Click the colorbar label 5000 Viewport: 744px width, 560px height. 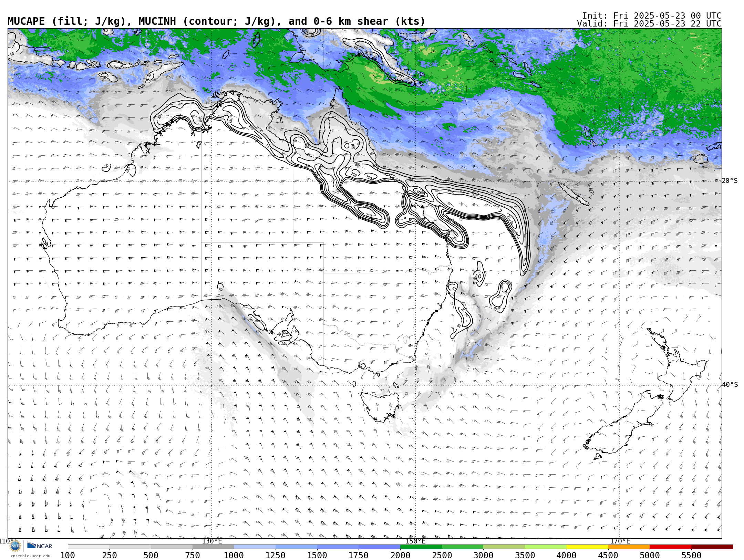coord(650,555)
